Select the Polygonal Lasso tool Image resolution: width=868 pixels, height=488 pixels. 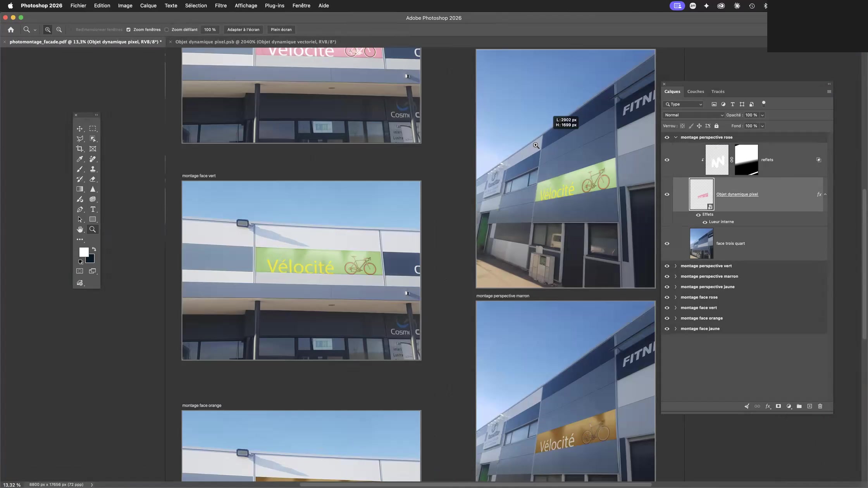79,139
